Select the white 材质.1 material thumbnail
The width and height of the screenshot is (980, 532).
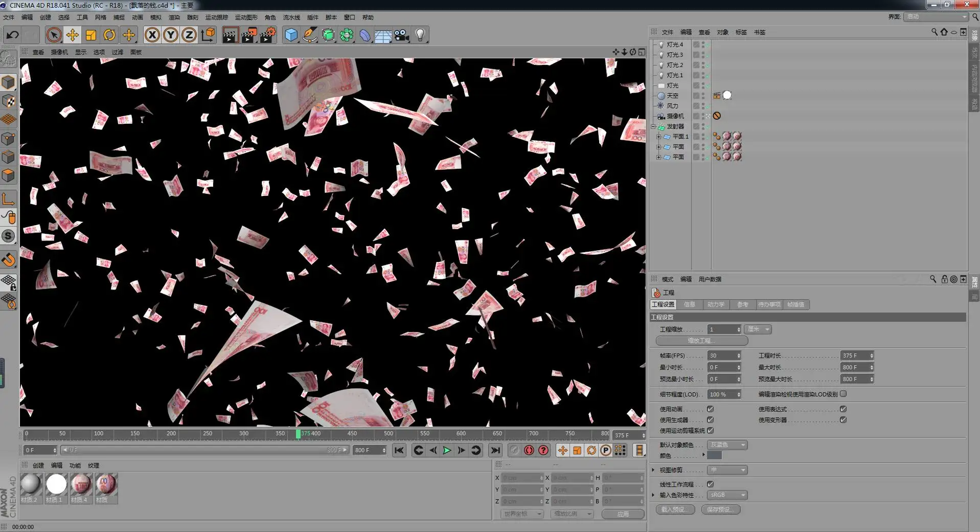tap(56, 484)
